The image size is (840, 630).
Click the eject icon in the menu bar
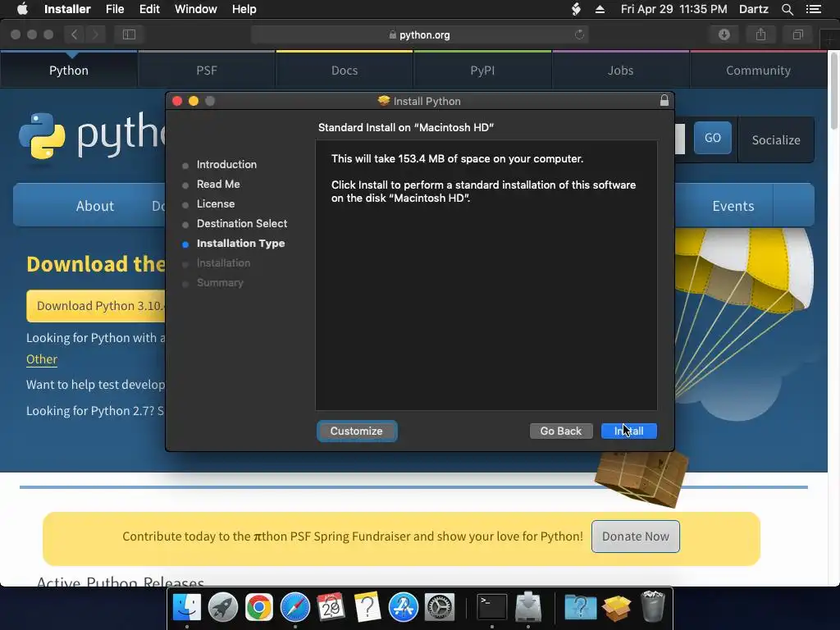point(600,9)
